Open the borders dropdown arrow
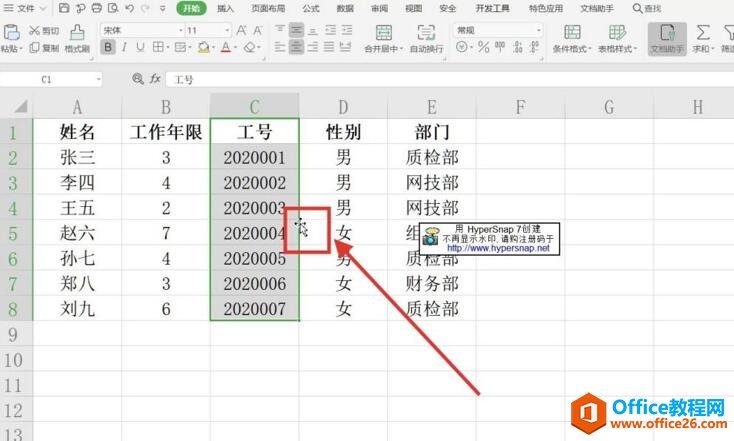 point(167,47)
